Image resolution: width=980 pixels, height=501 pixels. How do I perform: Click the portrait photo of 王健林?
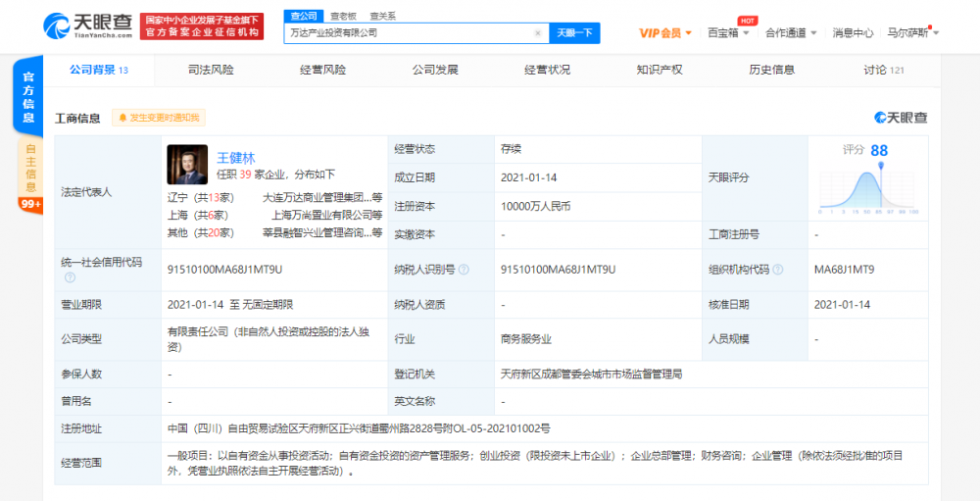tap(187, 165)
